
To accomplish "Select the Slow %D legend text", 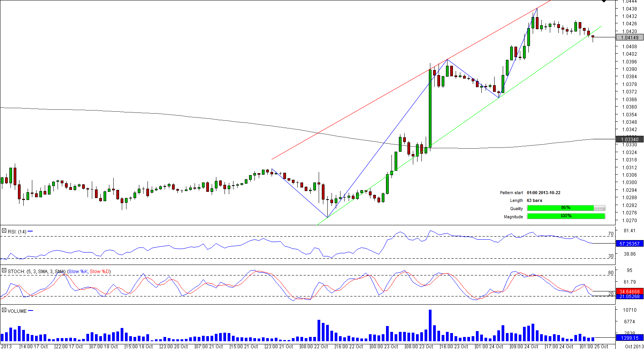I will point(100,272).
